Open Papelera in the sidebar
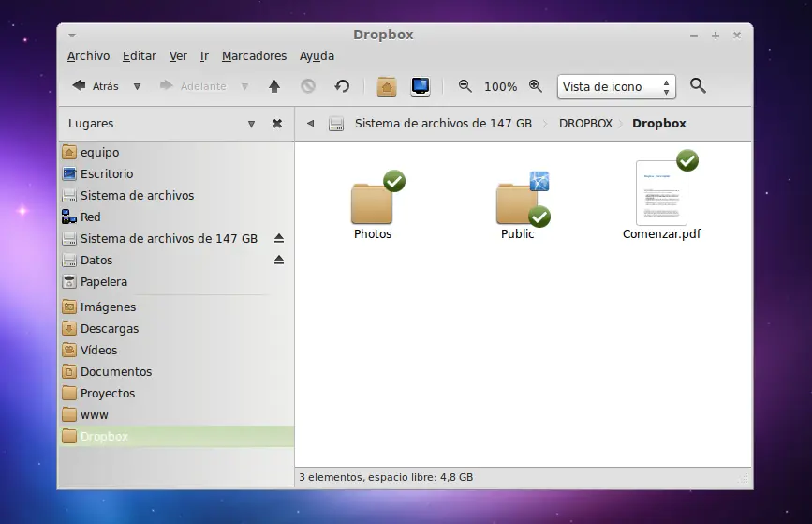This screenshot has height=524, width=812. click(176, 281)
